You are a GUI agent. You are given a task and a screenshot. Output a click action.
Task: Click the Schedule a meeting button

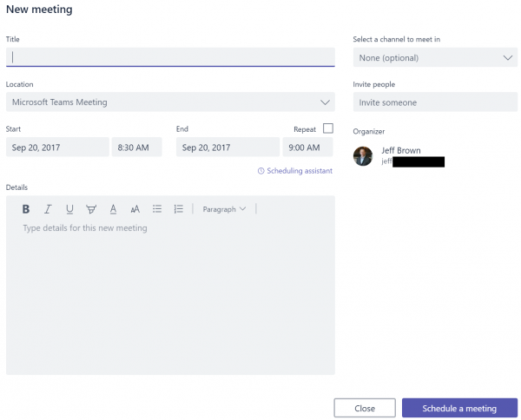(x=459, y=408)
